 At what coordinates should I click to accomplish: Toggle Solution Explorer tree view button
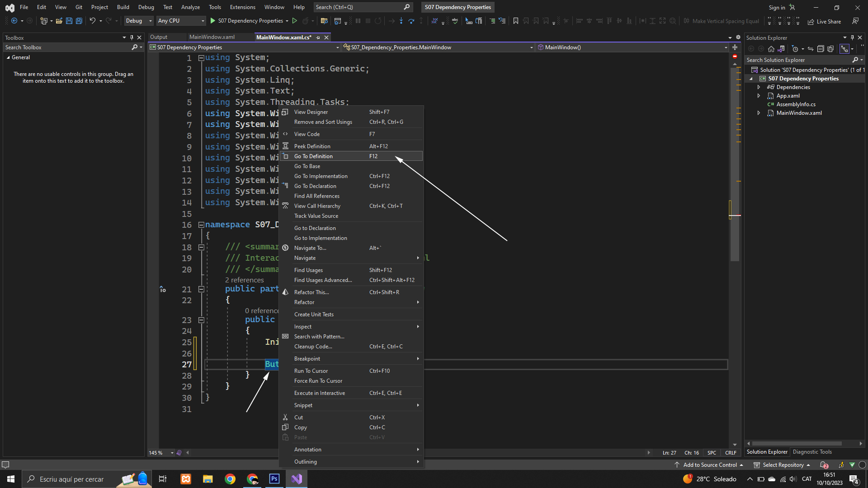844,49
